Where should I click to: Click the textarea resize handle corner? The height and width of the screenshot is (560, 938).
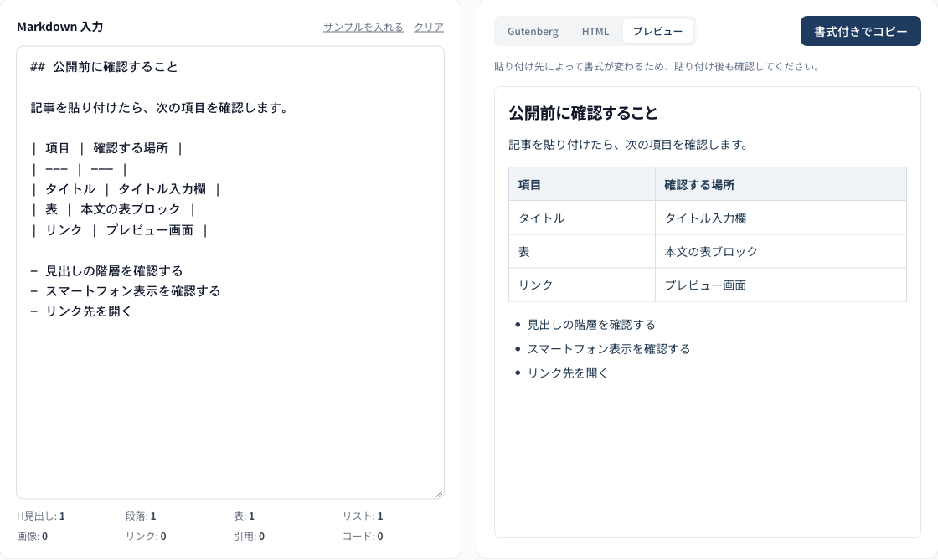439,494
